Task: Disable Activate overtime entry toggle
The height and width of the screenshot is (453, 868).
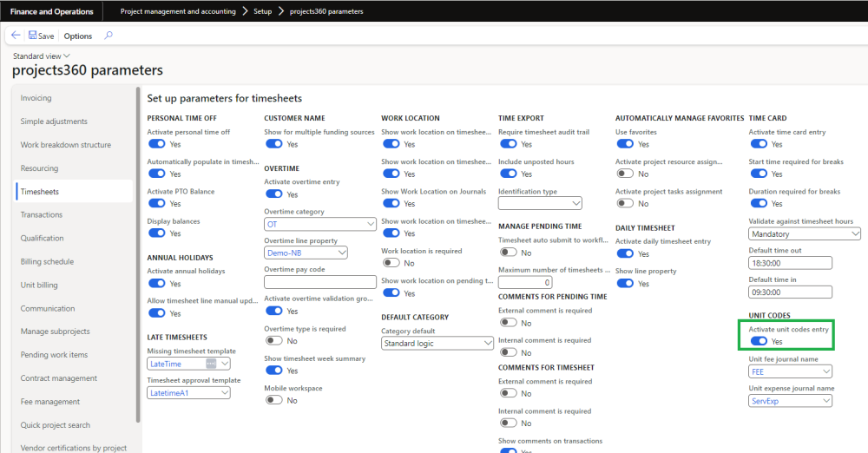Action: (x=273, y=194)
